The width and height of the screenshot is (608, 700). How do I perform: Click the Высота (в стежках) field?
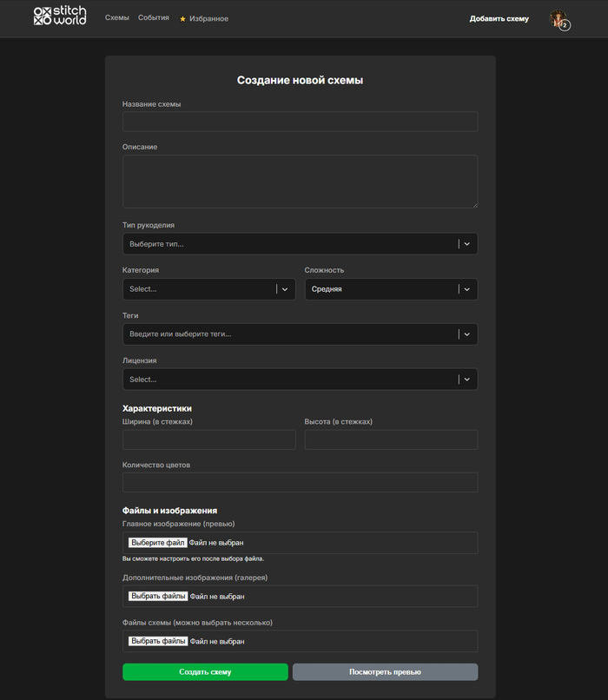click(x=391, y=439)
